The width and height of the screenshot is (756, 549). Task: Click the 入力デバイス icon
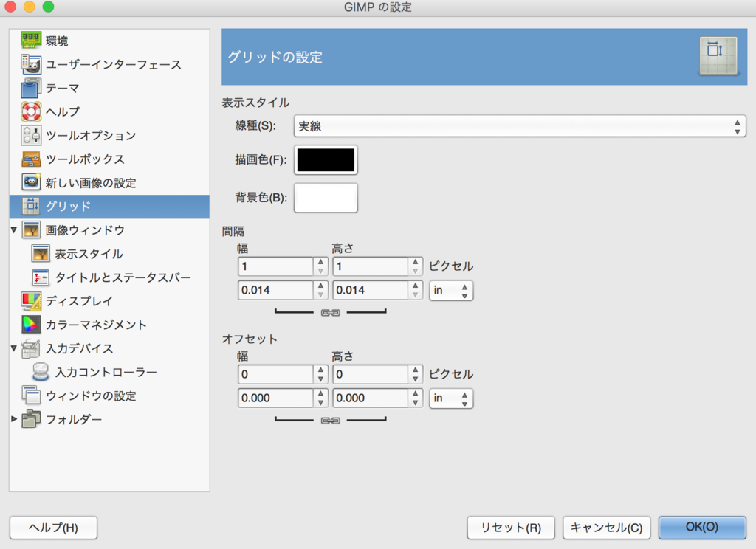(x=31, y=348)
